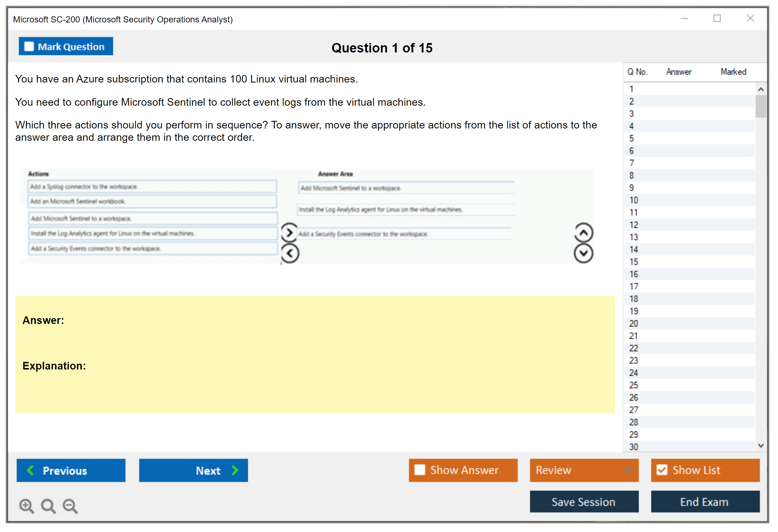
Task: Click the zoom out magnifier icon
Action: [70, 506]
